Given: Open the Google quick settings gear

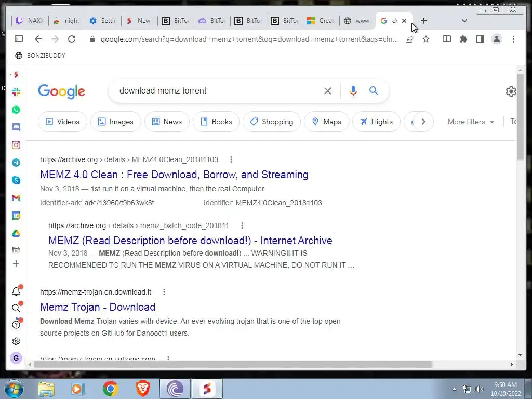Looking at the screenshot, I should (511, 91).
